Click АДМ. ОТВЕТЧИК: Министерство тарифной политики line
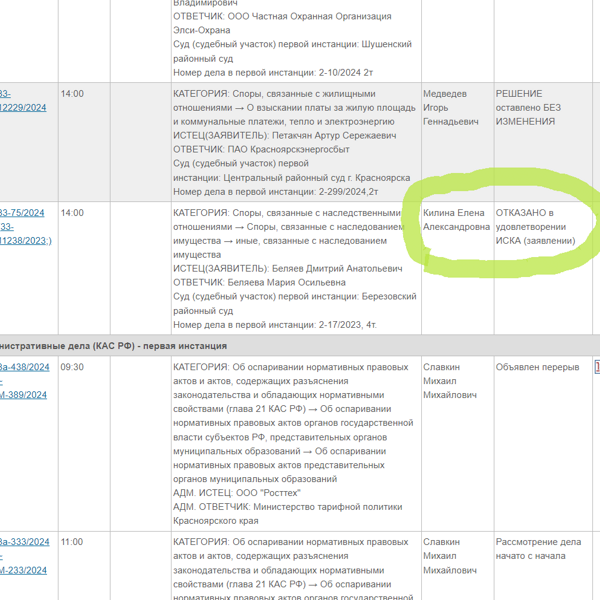 288,507
